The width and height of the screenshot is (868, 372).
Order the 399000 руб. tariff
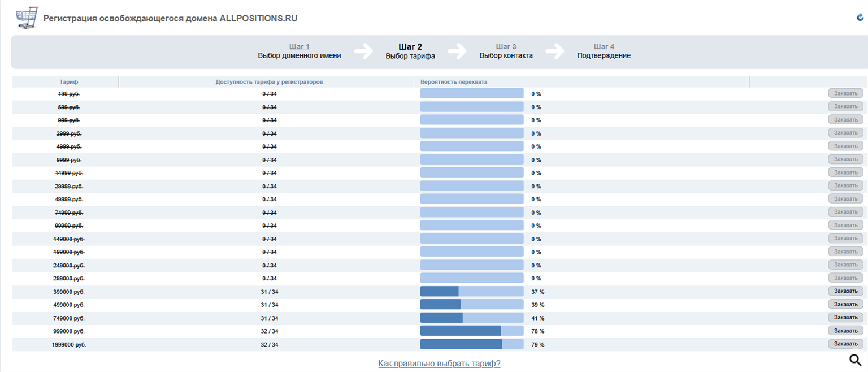pyautogui.click(x=845, y=291)
